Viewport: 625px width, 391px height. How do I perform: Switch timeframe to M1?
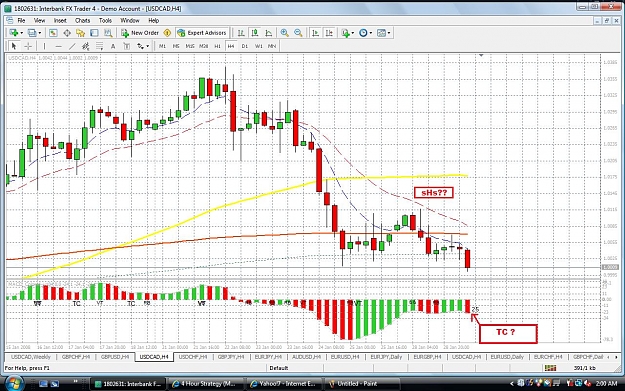point(162,46)
